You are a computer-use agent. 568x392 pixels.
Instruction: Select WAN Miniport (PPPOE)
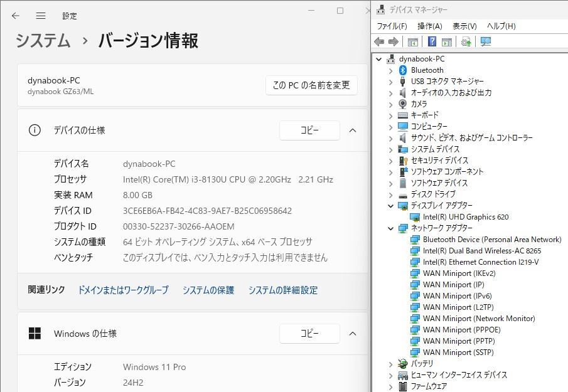pyautogui.click(x=461, y=329)
